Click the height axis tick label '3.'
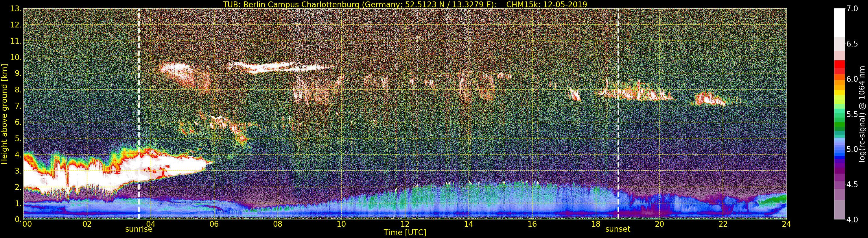The width and height of the screenshot is (868, 238). (18, 171)
